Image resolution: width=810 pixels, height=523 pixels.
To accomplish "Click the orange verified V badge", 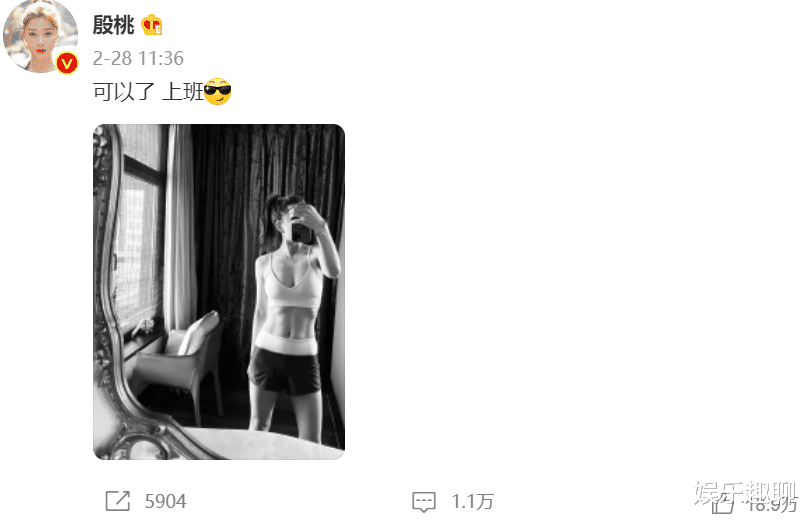I will coord(67,64).
